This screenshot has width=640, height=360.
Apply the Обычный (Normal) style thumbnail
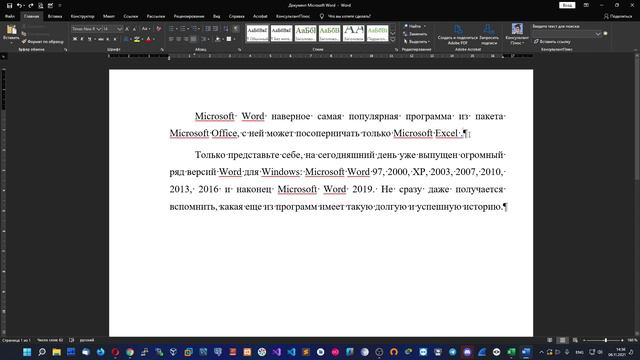(258, 33)
